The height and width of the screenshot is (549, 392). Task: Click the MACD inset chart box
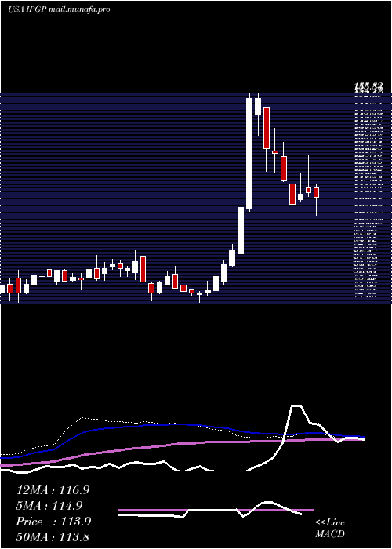(216, 510)
